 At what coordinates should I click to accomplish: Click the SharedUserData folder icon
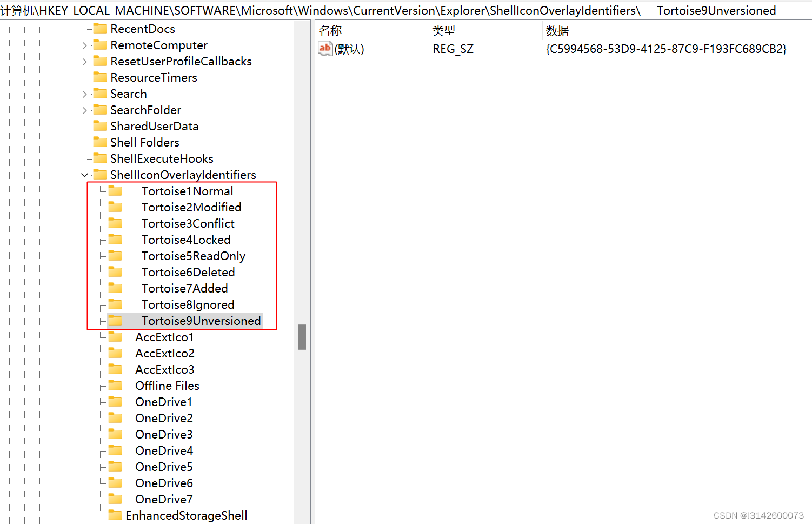coord(100,125)
